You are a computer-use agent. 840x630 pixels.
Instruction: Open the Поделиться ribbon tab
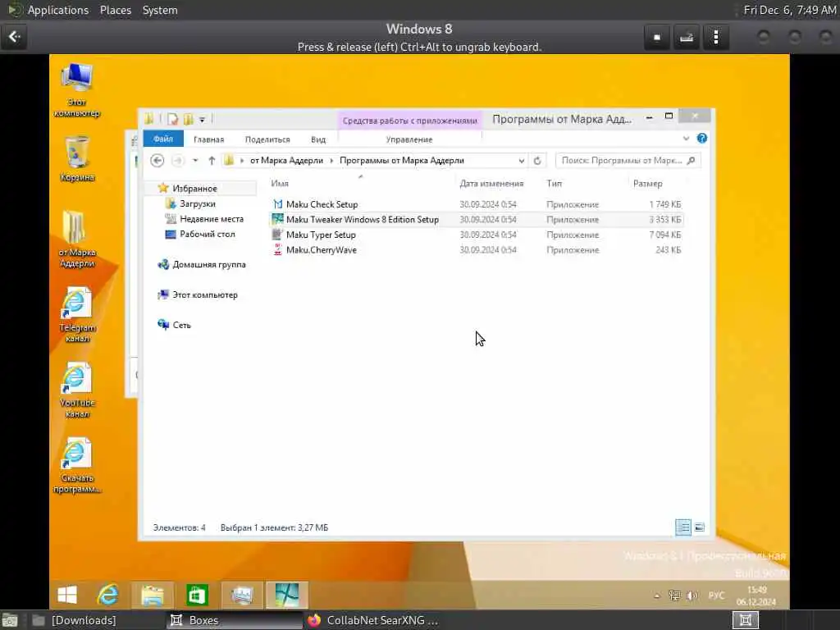[x=267, y=139]
